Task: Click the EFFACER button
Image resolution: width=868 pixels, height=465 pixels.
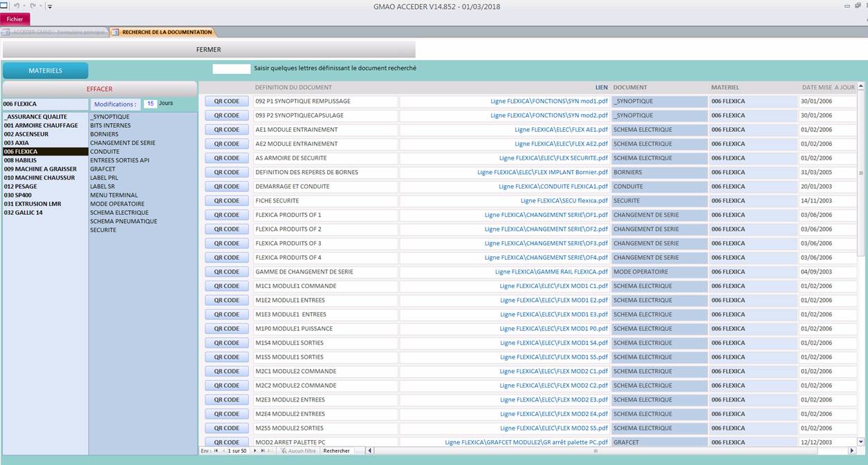Action: [100, 88]
